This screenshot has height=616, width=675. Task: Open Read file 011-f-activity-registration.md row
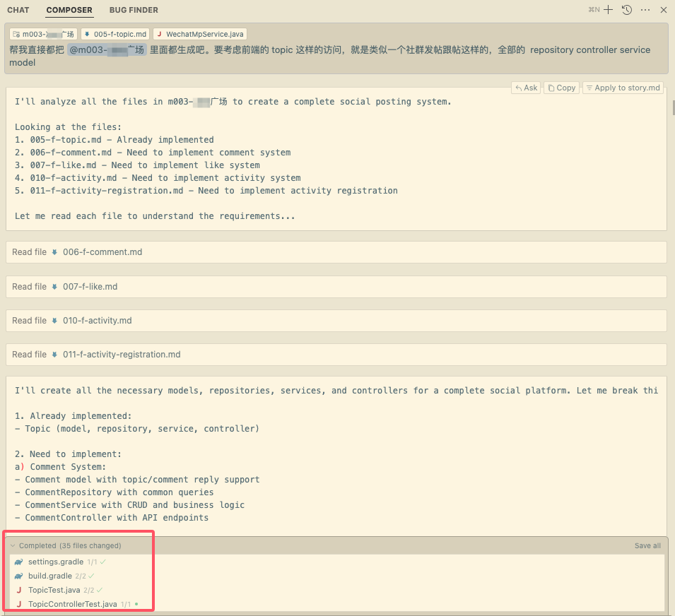(336, 355)
